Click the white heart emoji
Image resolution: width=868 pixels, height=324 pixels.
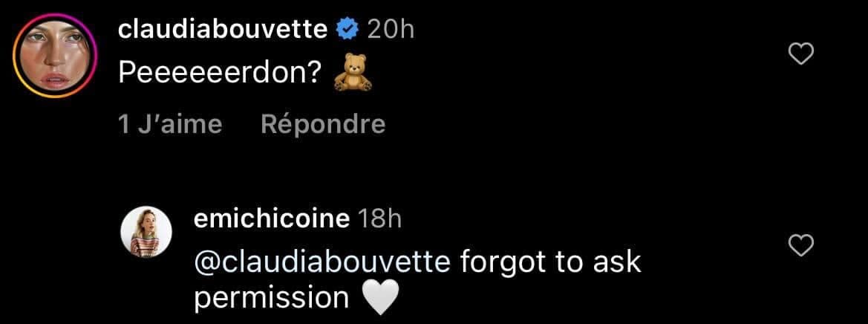click(x=382, y=299)
